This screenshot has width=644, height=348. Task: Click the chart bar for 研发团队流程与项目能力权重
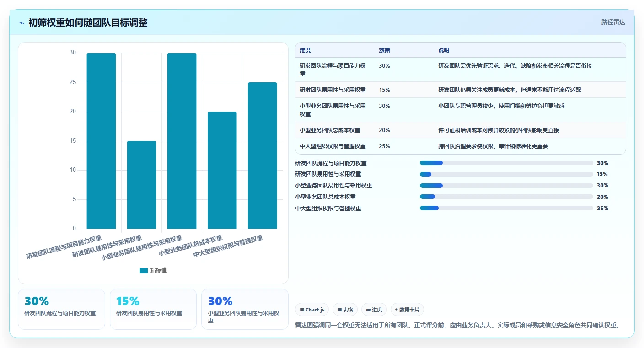[x=101, y=141]
